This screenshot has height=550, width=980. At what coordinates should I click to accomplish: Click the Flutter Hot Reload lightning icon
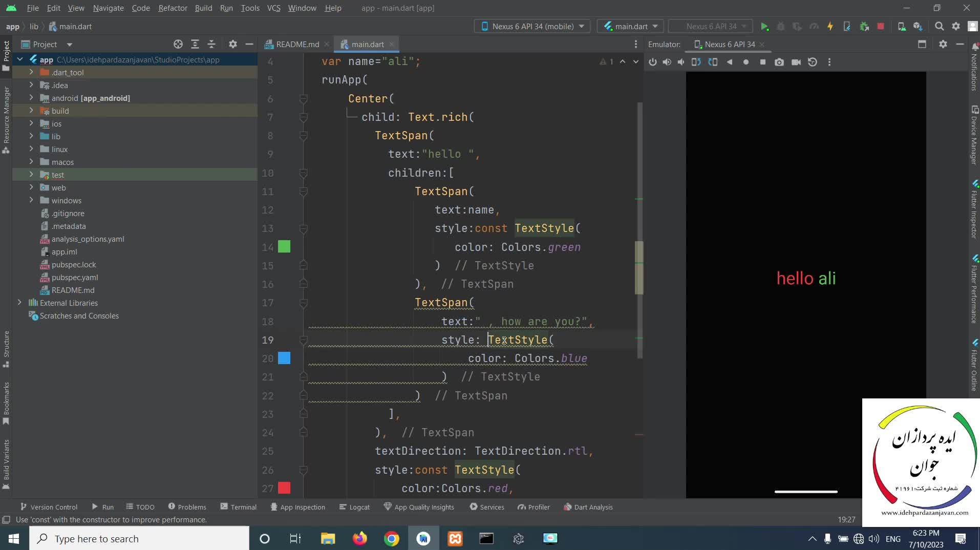click(830, 27)
